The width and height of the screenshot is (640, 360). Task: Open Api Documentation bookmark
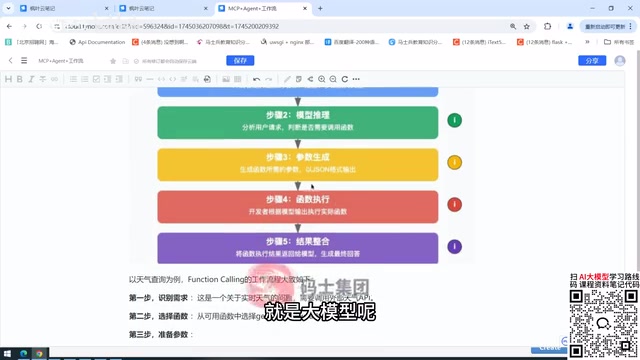click(97, 42)
